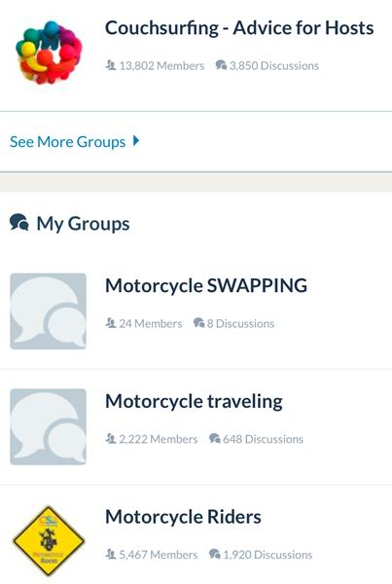Follow the See More Groups link
The width and height of the screenshot is (392, 584).
(68, 141)
